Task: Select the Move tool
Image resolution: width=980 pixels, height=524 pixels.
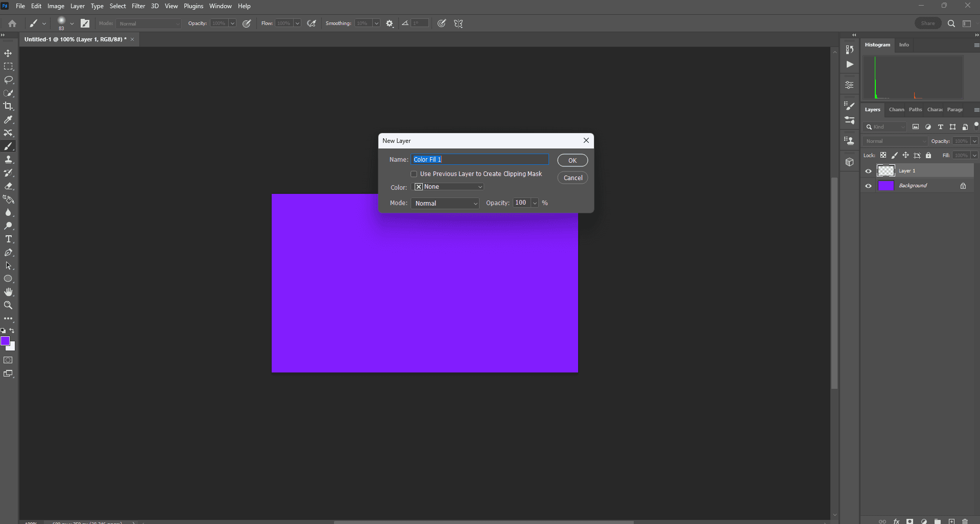Action: click(x=8, y=54)
